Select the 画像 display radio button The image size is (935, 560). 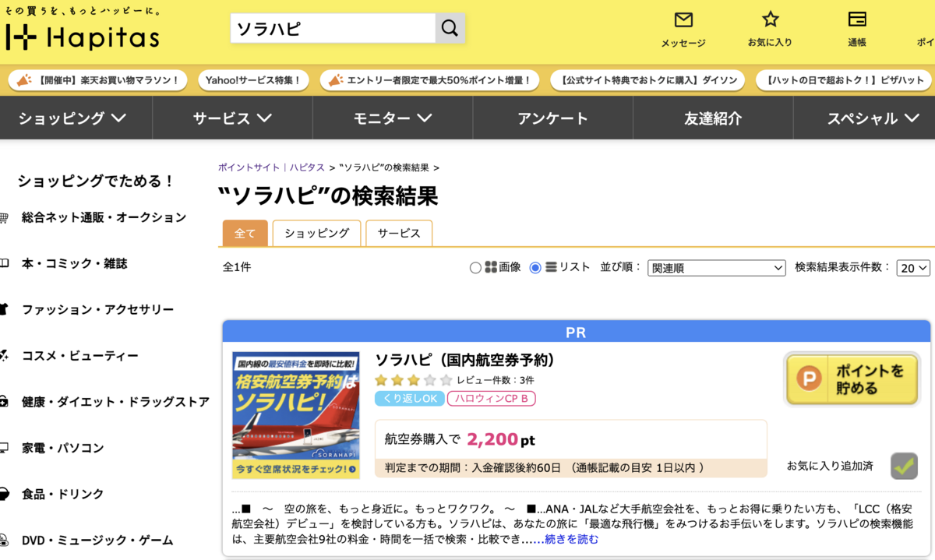(x=475, y=267)
